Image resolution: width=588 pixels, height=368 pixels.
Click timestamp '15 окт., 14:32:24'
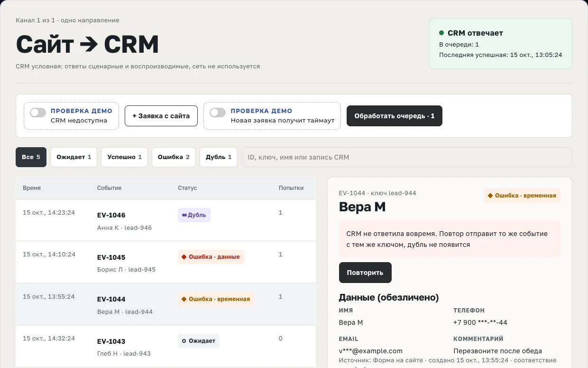[x=49, y=339]
